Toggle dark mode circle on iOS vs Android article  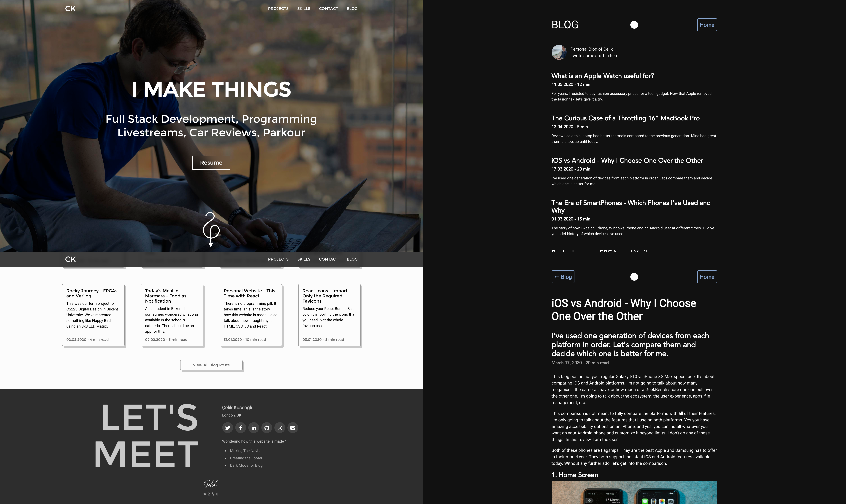[x=634, y=277]
